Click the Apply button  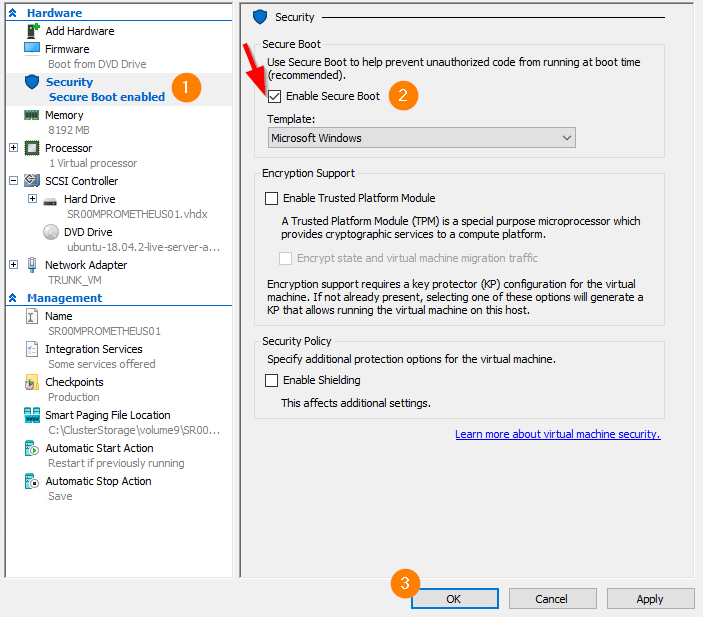click(x=651, y=599)
